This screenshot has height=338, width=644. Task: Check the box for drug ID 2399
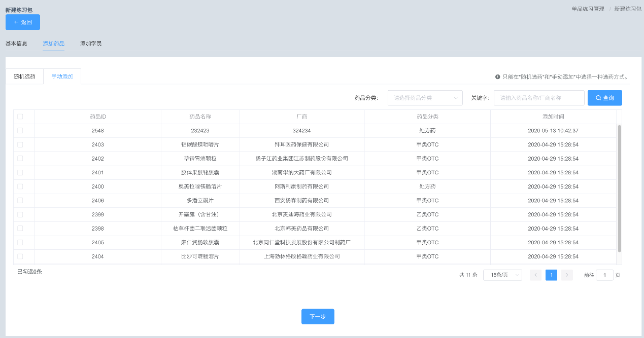pyautogui.click(x=20, y=214)
